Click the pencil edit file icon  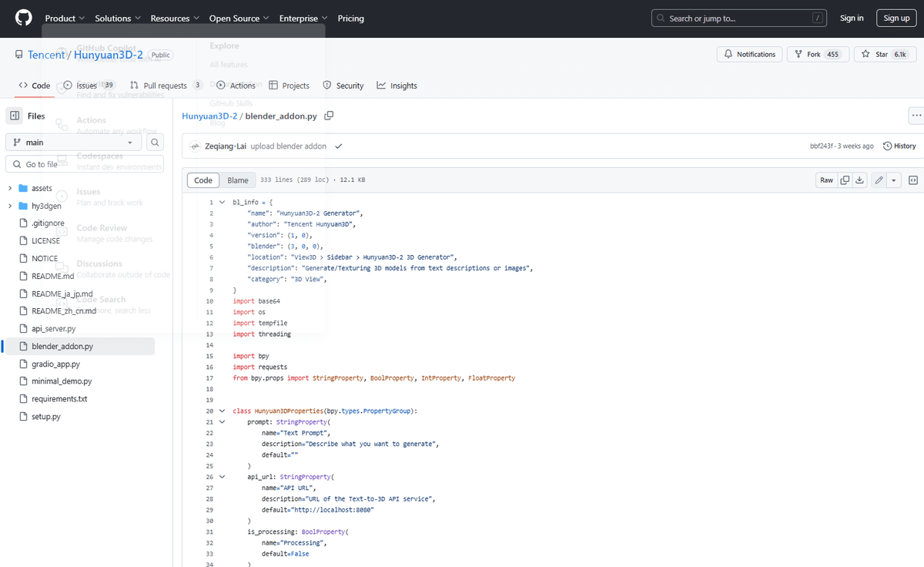coord(879,180)
